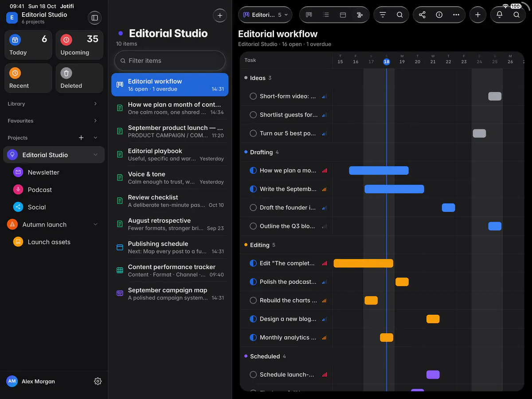Click plus button above Editorial Studio heading
Viewport: 532px width, 399px height.
click(220, 15)
